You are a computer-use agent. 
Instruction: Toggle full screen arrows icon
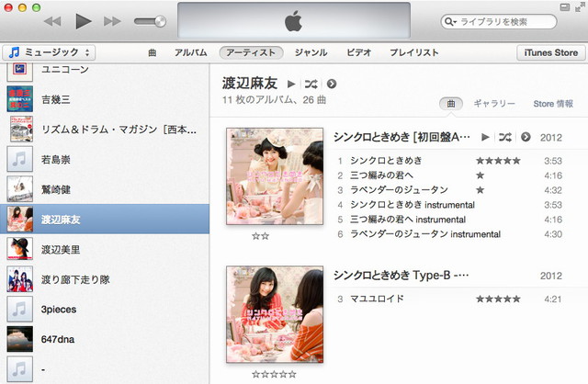(580, 6)
